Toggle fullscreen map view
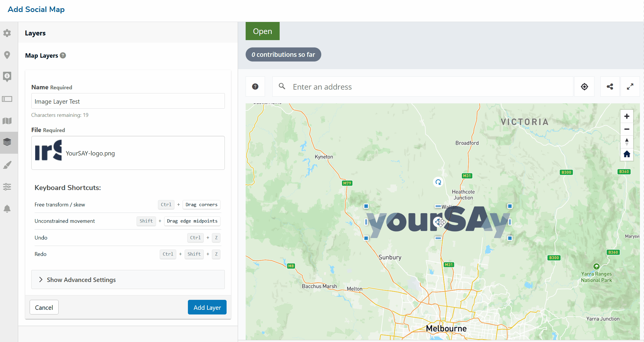This screenshot has height=342, width=644. [x=630, y=87]
